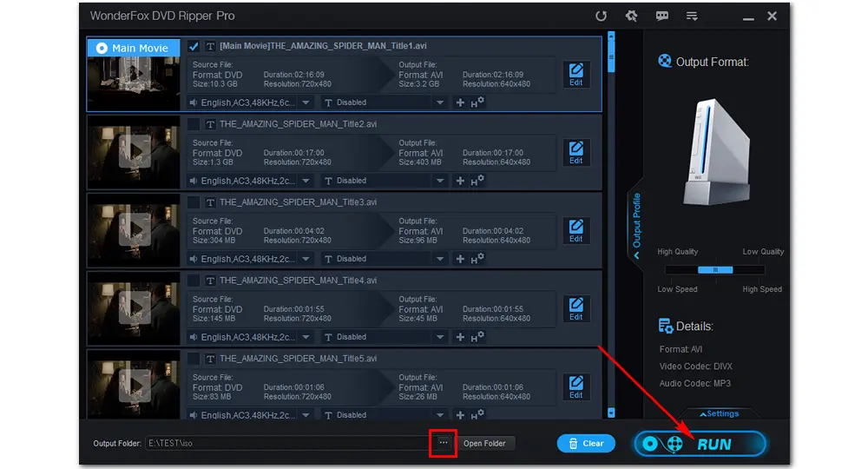Add subtitle plus icon for Title4

[x=460, y=337]
